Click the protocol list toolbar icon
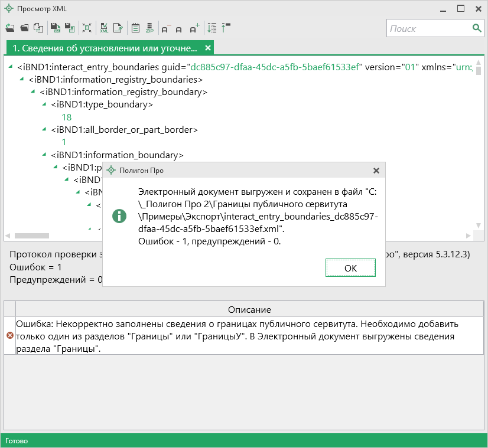The width and height of the screenshot is (488, 448). point(135,28)
